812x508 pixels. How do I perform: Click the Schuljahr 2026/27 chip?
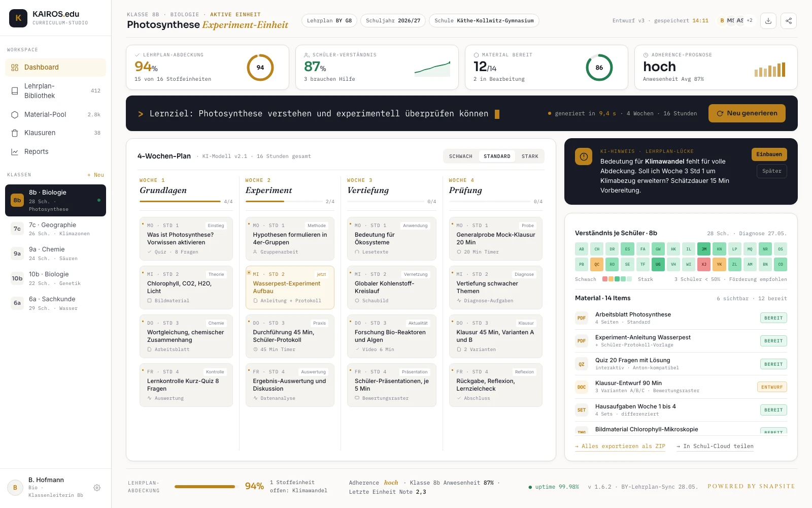click(x=393, y=21)
